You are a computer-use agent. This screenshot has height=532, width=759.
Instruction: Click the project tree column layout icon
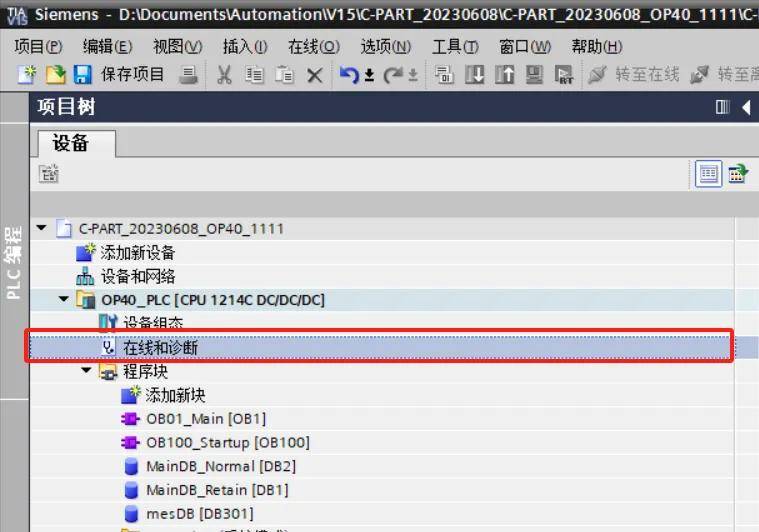(723, 107)
